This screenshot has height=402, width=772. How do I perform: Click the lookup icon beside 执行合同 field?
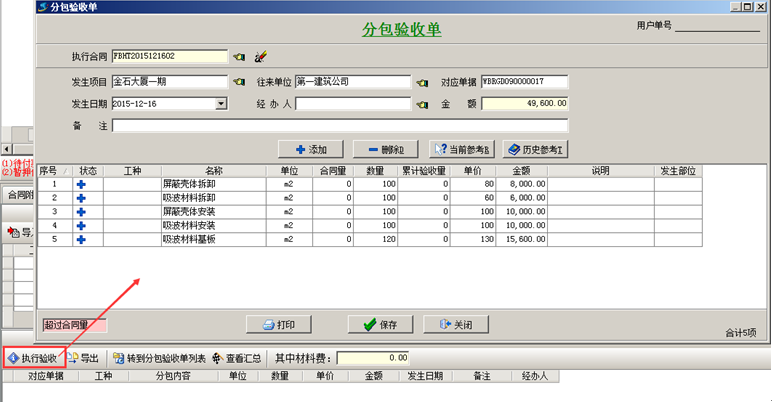(239, 56)
